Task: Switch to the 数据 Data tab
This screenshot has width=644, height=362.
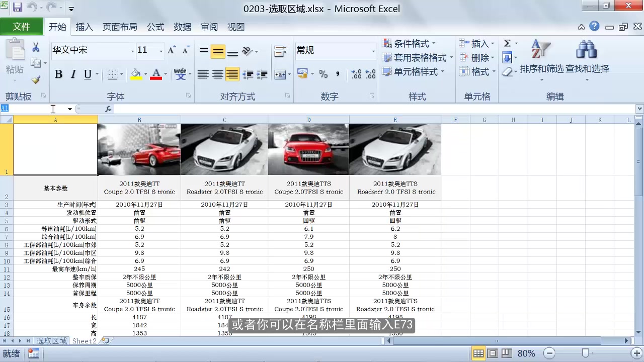Action: coord(182,27)
